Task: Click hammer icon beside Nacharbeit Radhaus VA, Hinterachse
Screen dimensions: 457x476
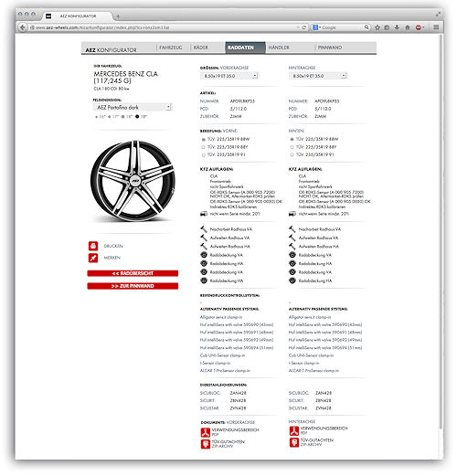Action: 292,228
